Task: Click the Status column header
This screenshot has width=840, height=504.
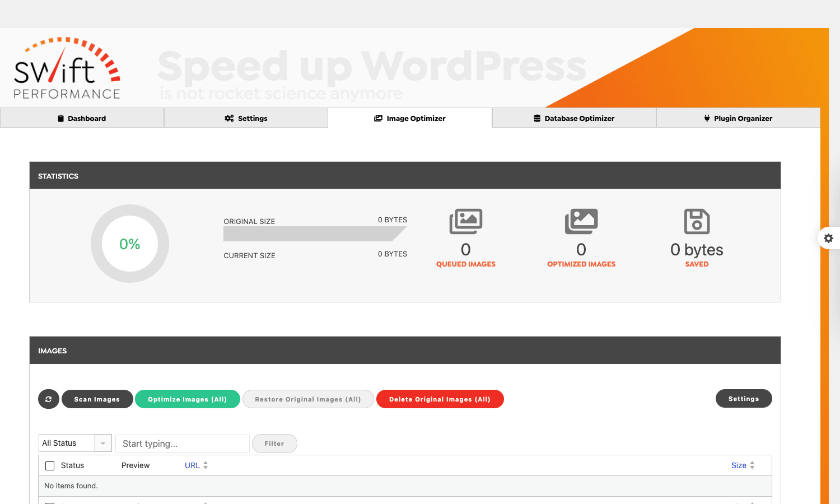Action: tap(72, 465)
